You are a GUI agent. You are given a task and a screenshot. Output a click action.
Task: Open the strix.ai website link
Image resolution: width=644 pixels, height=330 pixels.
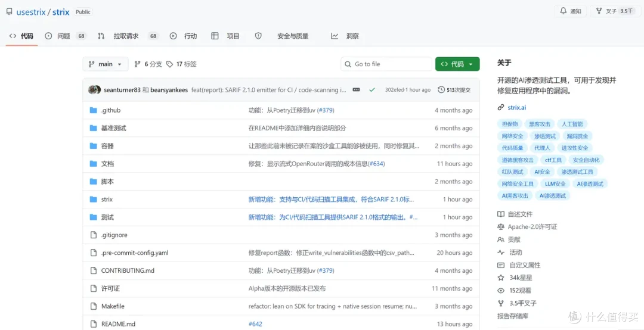point(516,108)
